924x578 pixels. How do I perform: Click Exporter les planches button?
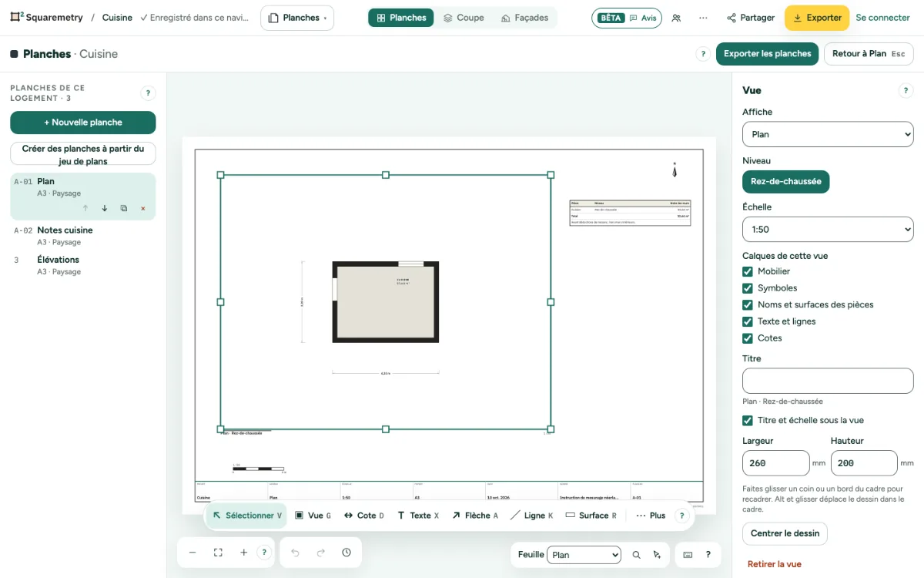pos(768,54)
